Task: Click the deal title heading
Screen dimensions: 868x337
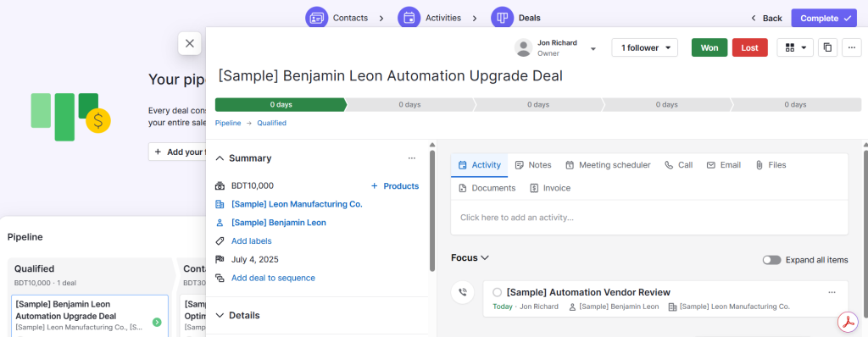Action: [390, 76]
